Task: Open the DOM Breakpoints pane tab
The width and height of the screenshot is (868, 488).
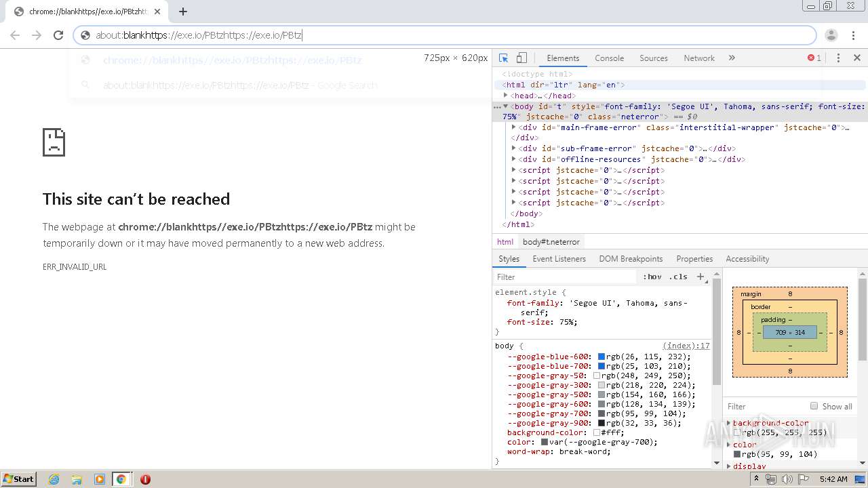Action: [631, 259]
